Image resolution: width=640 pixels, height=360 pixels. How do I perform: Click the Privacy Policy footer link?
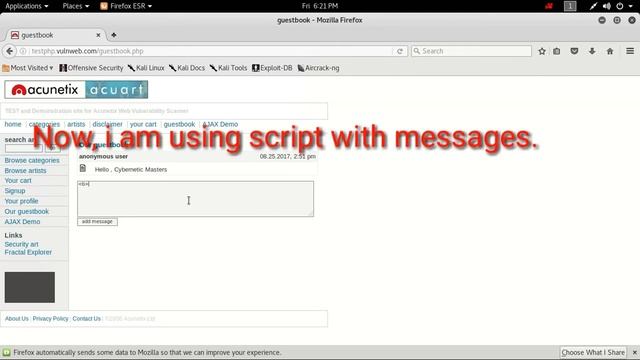(51, 319)
